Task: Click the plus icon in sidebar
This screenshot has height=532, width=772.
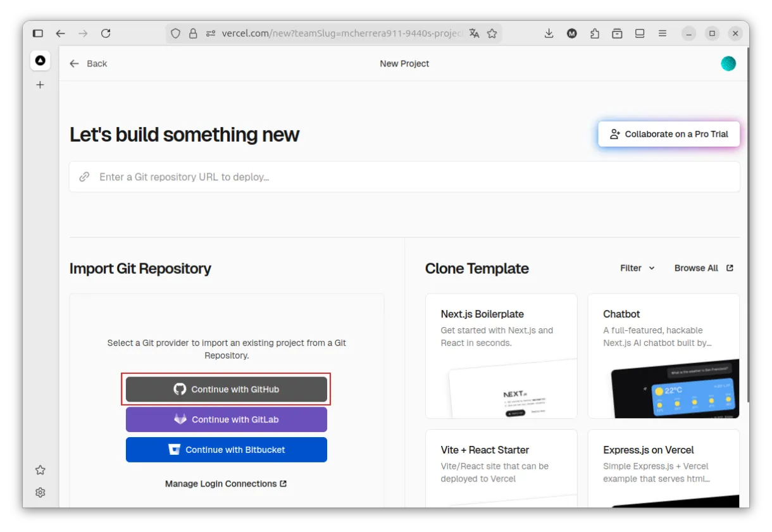Action: (x=40, y=85)
